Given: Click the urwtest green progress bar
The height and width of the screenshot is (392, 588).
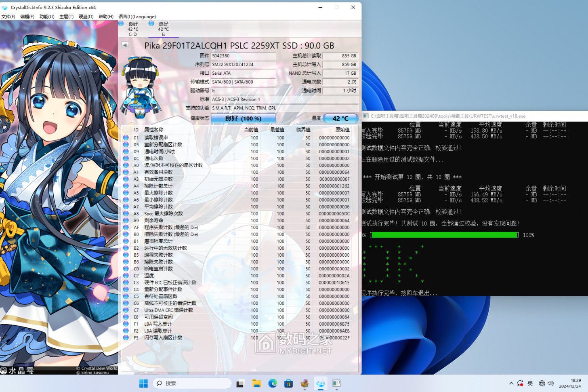Looking at the screenshot, I should click(x=444, y=235).
